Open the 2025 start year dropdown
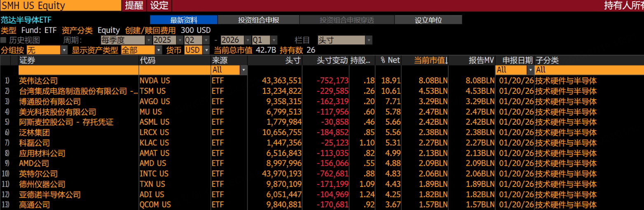644x210 pixels. [168, 40]
